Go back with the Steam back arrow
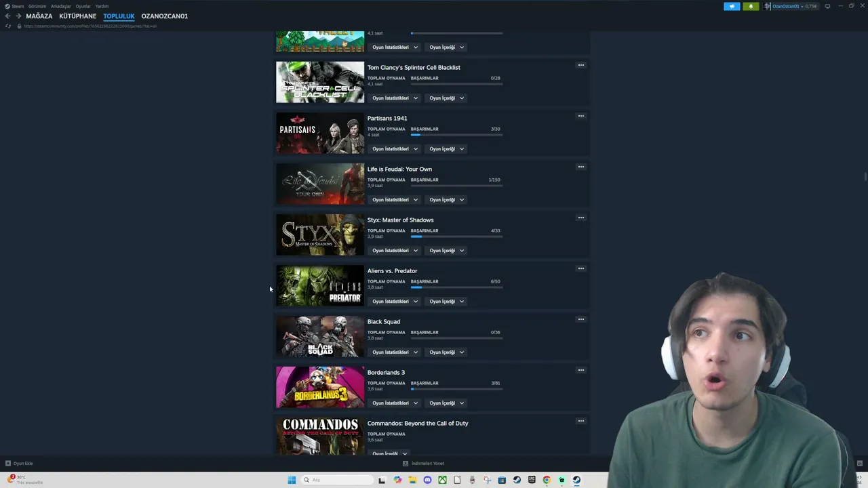 point(8,16)
